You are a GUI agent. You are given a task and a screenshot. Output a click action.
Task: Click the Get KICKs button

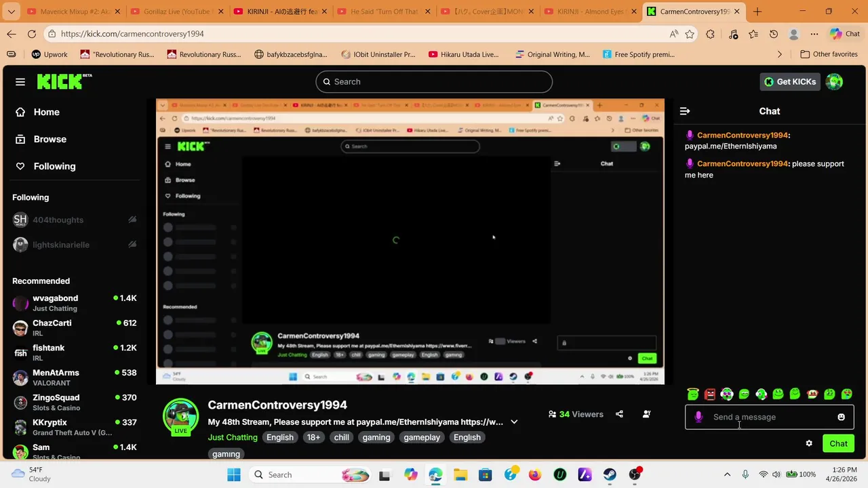point(790,81)
